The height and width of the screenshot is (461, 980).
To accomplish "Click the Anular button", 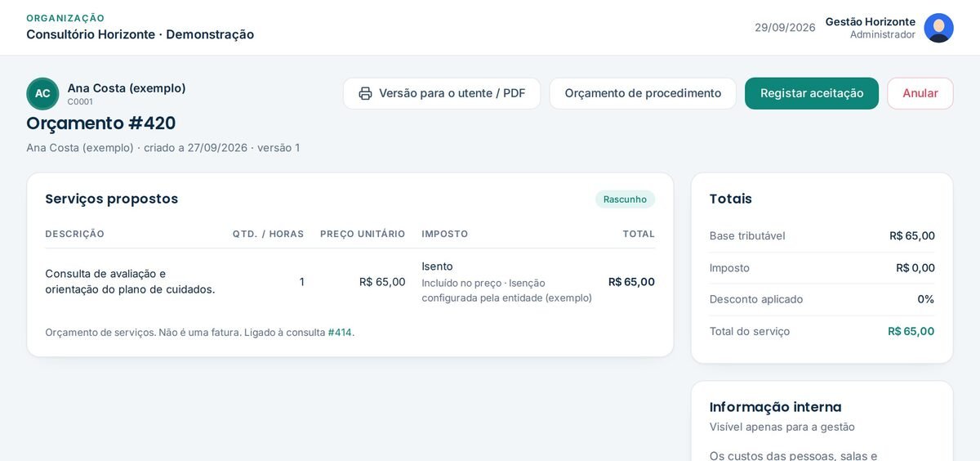I will pyautogui.click(x=920, y=93).
